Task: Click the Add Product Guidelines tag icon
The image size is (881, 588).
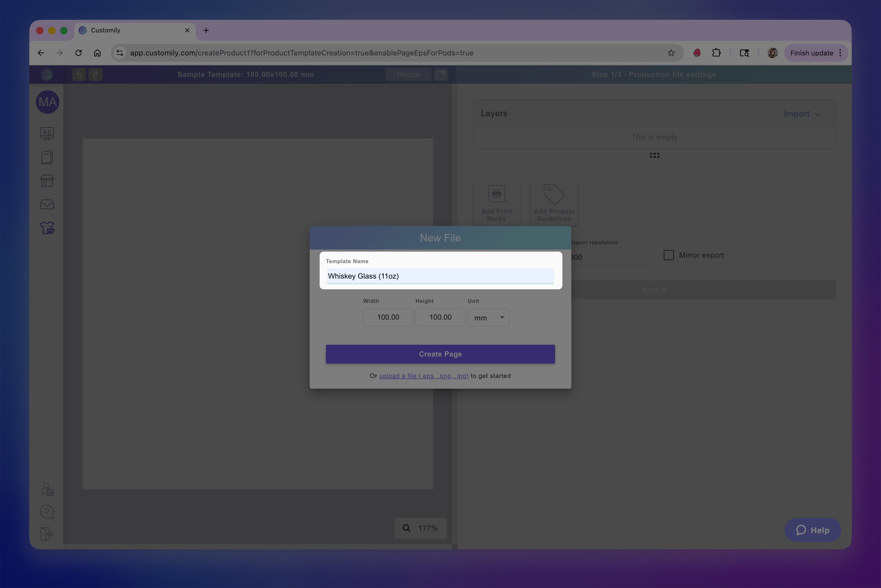Action: (x=554, y=194)
